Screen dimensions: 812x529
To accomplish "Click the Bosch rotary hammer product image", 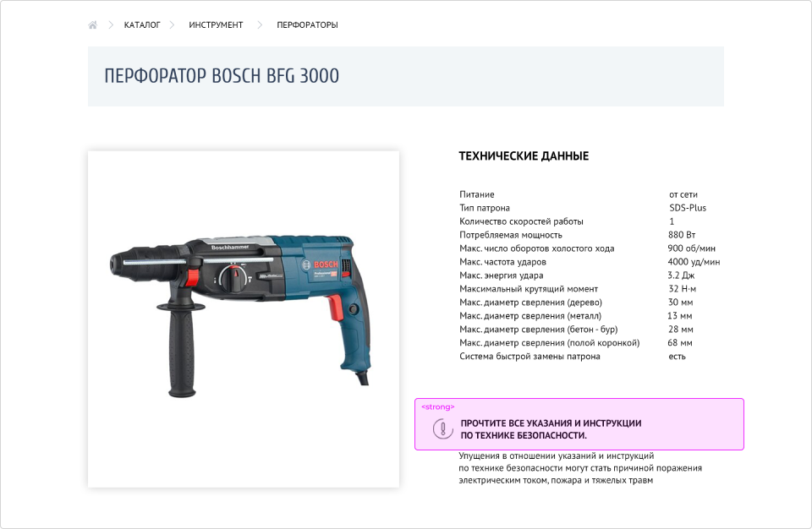I will pyautogui.click(x=244, y=319).
